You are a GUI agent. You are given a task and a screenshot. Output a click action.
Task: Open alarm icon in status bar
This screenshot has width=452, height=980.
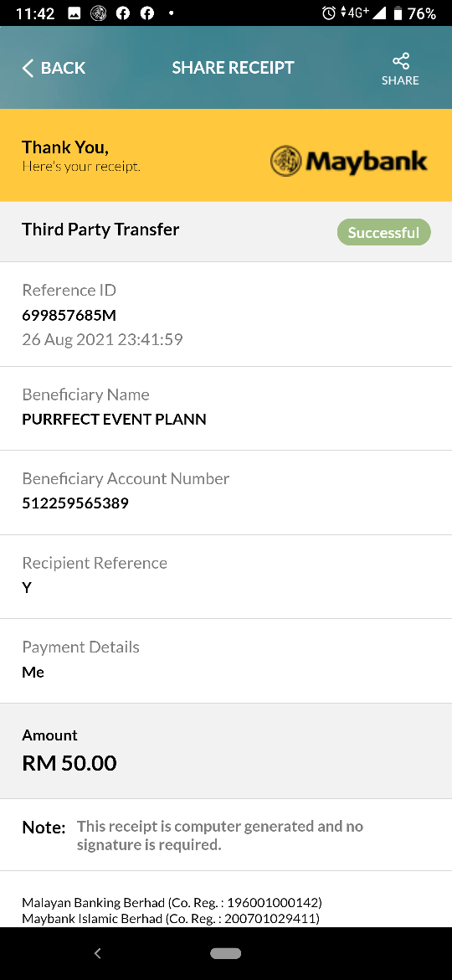pos(329,13)
